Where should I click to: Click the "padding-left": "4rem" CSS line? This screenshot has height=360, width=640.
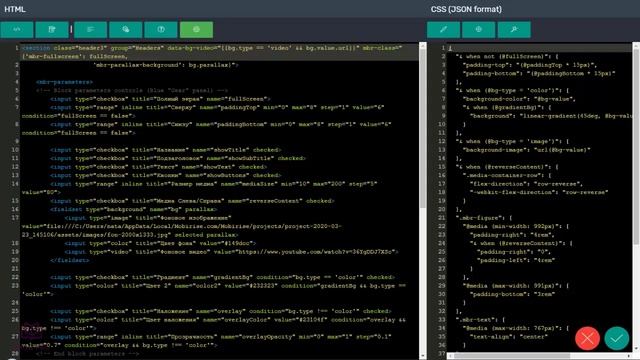coord(516,260)
